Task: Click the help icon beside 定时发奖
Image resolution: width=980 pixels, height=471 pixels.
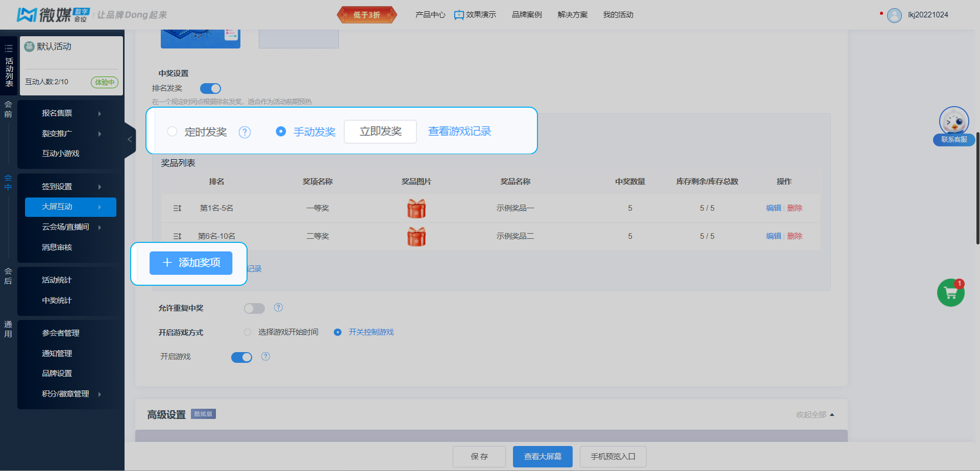Action: pos(245,132)
